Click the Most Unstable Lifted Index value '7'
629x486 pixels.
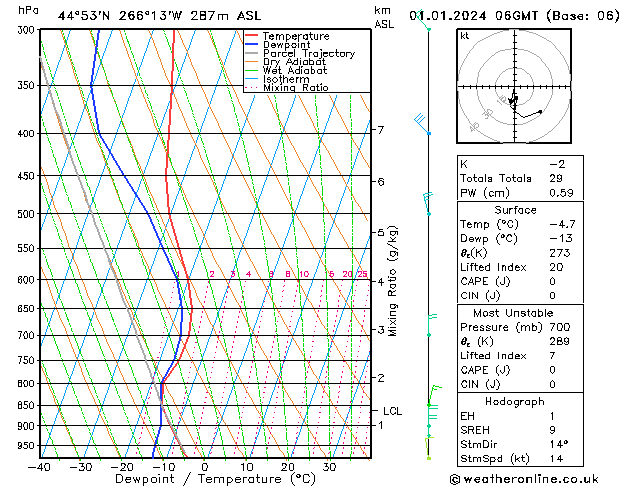[x=552, y=356]
